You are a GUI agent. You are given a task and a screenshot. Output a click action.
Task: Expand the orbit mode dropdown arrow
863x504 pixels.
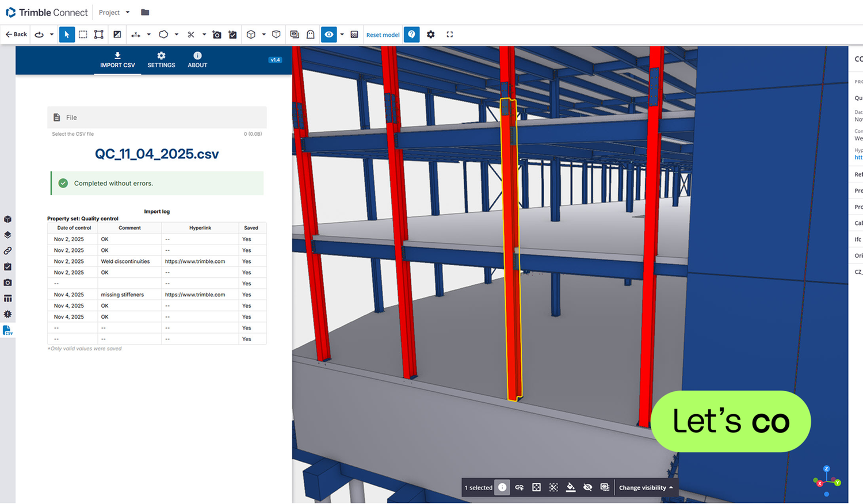[52, 35]
